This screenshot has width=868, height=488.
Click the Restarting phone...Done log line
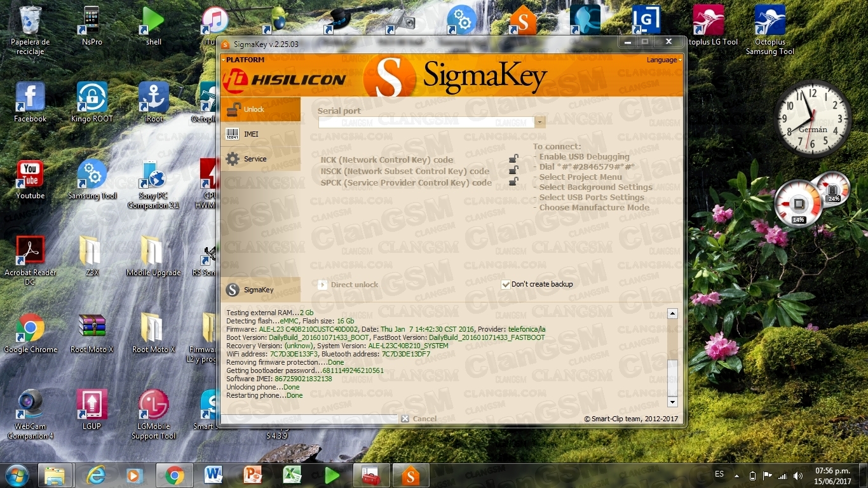pos(264,395)
